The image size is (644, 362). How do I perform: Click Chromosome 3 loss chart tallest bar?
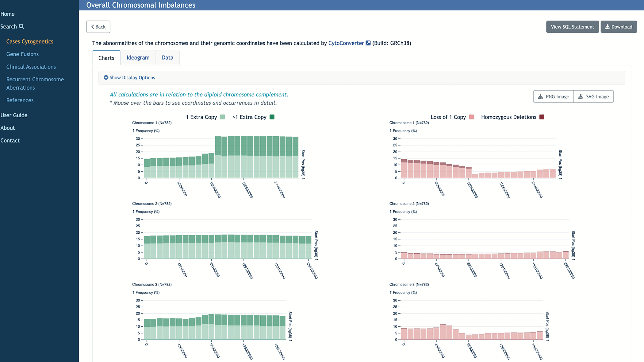point(443,332)
